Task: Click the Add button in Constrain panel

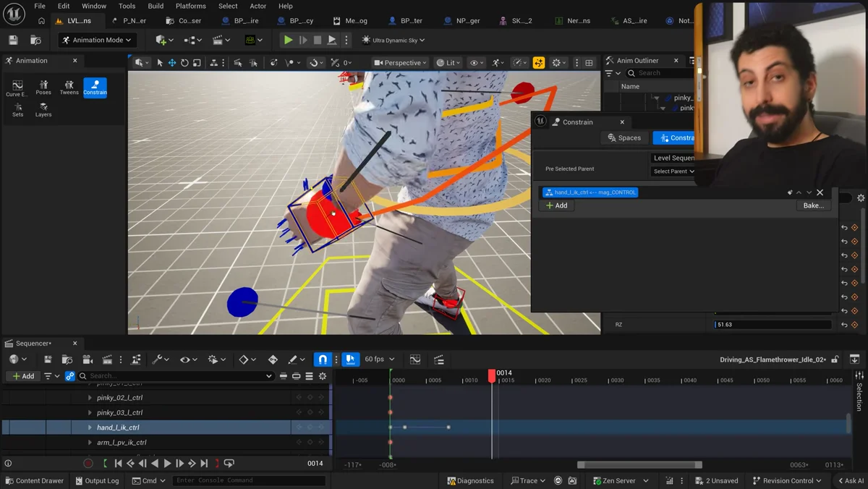Action: pos(557,205)
